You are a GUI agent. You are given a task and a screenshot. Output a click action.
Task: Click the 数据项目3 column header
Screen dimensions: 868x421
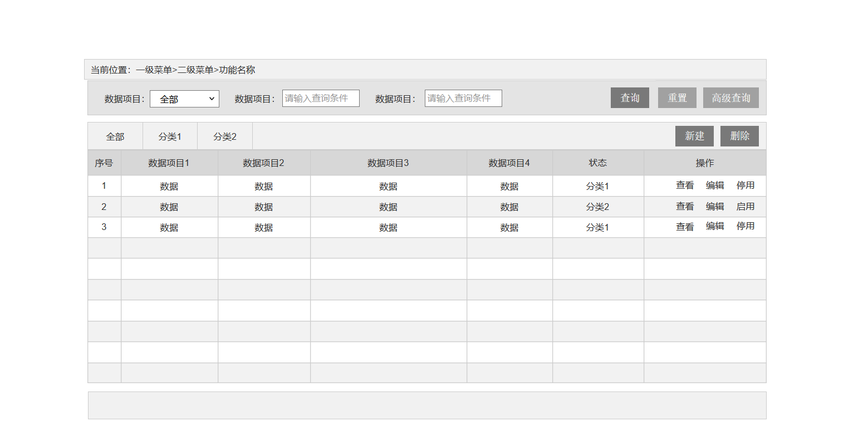(388, 163)
